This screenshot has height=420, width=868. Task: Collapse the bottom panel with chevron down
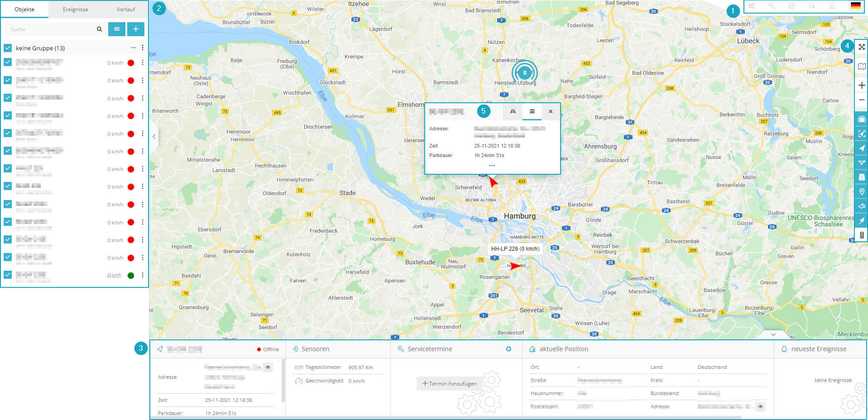pyautogui.click(x=773, y=334)
